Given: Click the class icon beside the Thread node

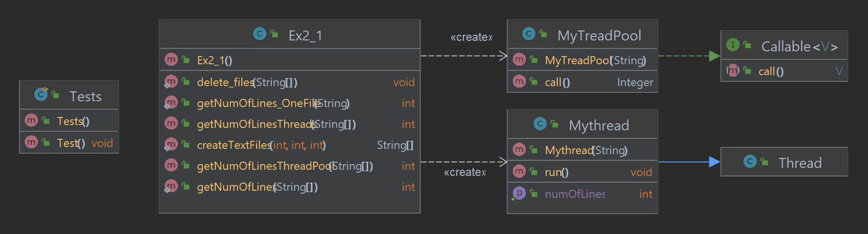Looking at the screenshot, I should (x=750, y=161).
